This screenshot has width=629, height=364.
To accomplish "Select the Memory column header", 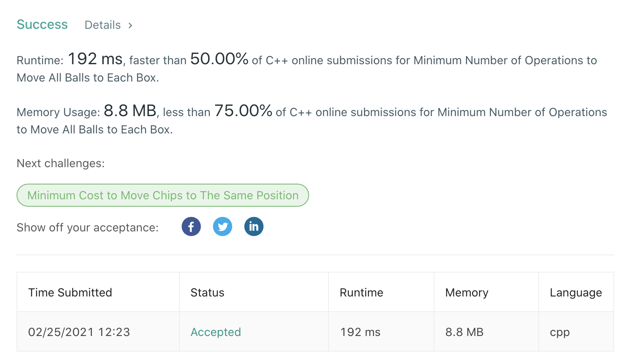I will (x=467, y=292).
